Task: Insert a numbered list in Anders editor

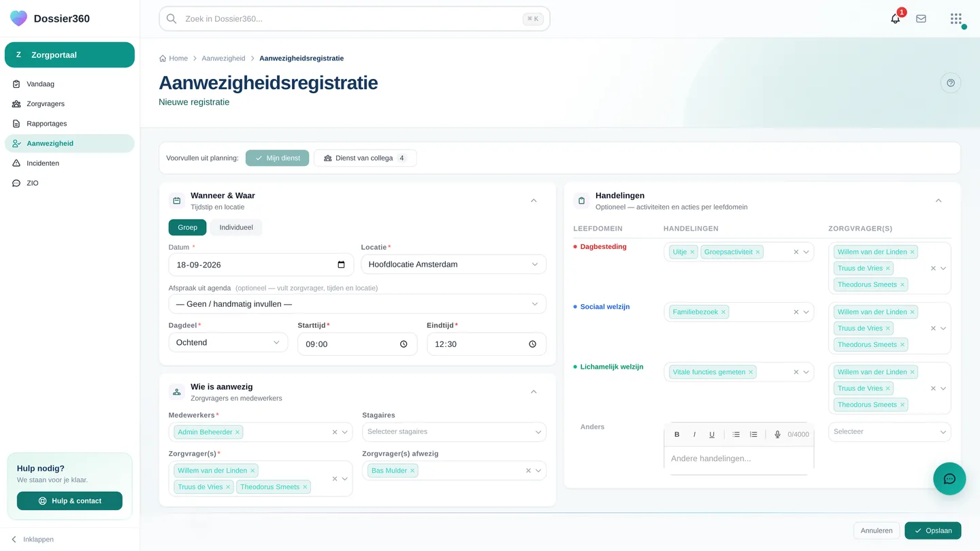Action: [753, 435]
